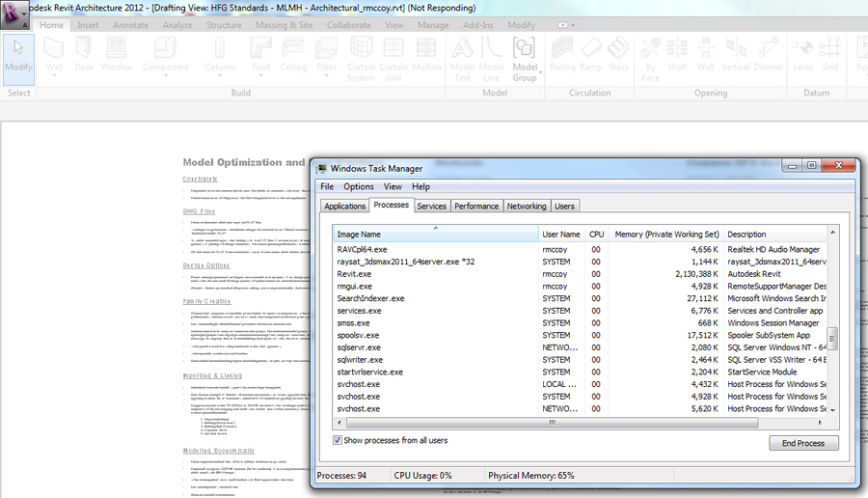Select the Stairs tool icon

[x=618, y=54]
